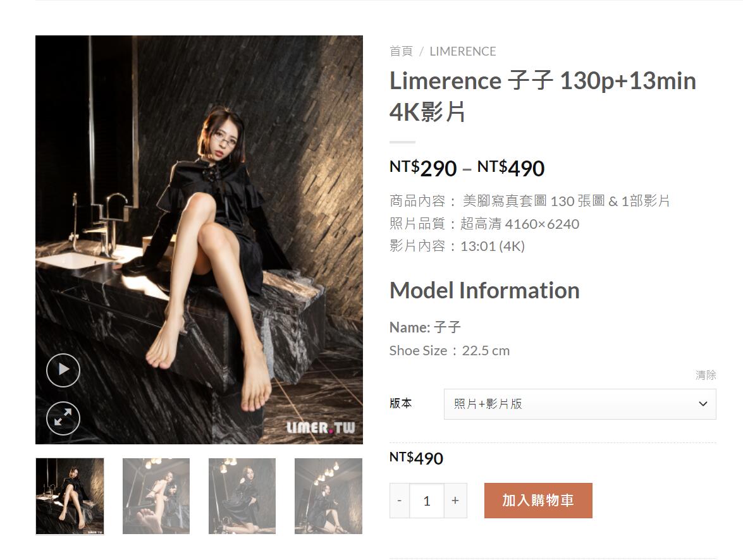Click the main product photo
Screen dimensions: 743x560
[199, 240]
